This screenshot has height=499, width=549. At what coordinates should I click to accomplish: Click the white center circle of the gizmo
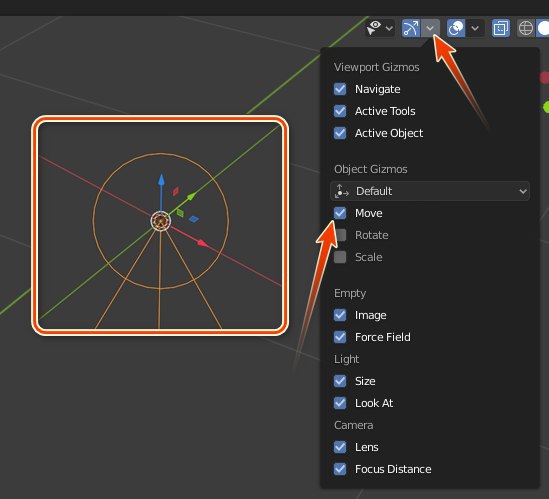coord(161,221)
